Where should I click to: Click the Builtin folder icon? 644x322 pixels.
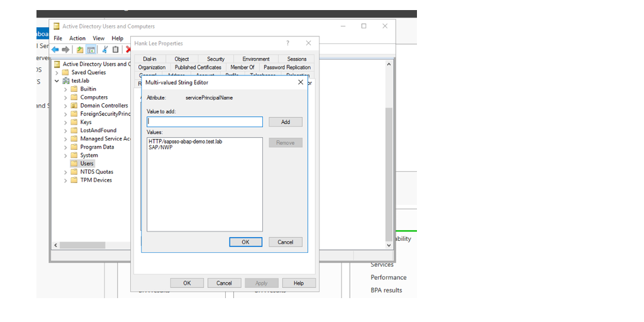tap(74, 89)
